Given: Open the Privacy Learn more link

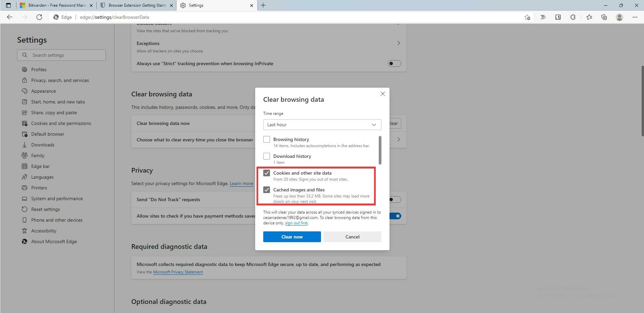Looking at the screenshot, I should [241, 183].
